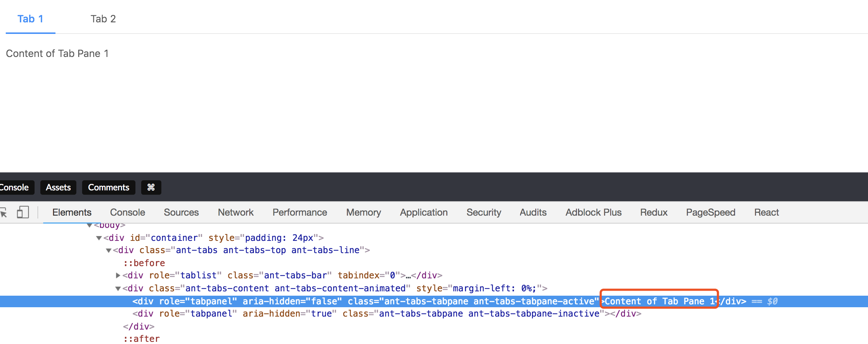Open the Sources panel
The width and height of the screenshot is (868, 344).
click(181, 212)
